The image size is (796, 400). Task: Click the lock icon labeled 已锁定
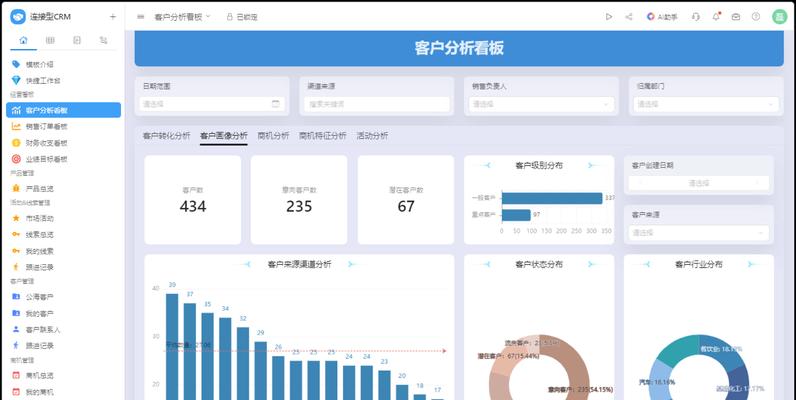(x=229, y=17)
